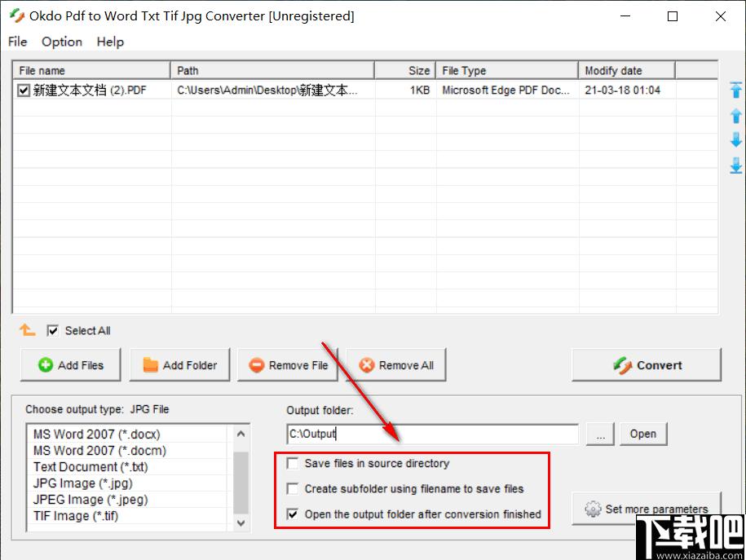Sort by the Path column header
The image size is (746, 560).
click(x=272, y=70)
